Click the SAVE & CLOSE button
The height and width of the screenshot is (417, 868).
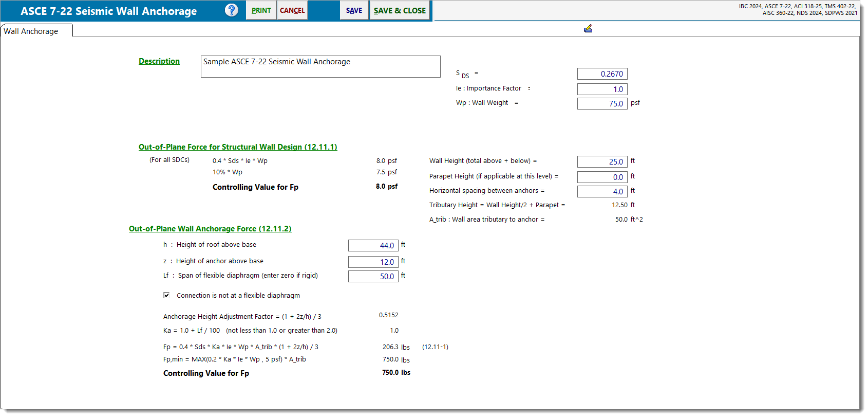point(400,10)
